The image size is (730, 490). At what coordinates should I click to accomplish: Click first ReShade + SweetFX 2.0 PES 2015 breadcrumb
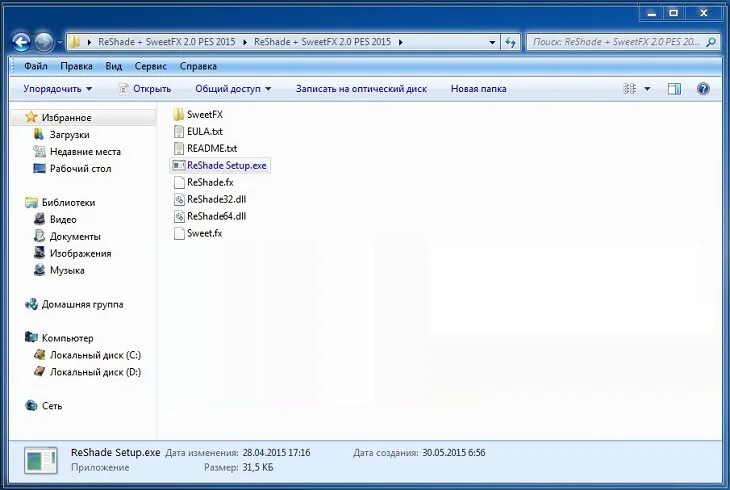click(167, 42)
